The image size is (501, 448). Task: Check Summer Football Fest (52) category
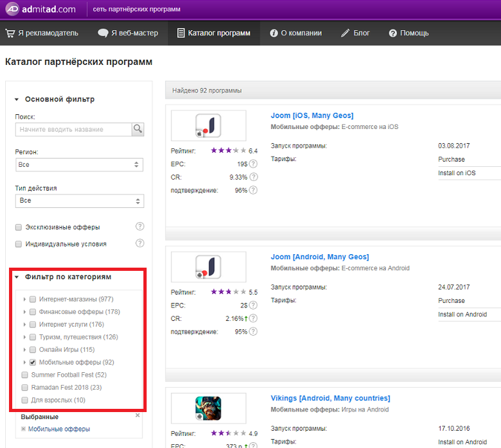click(x=24, y=375)
